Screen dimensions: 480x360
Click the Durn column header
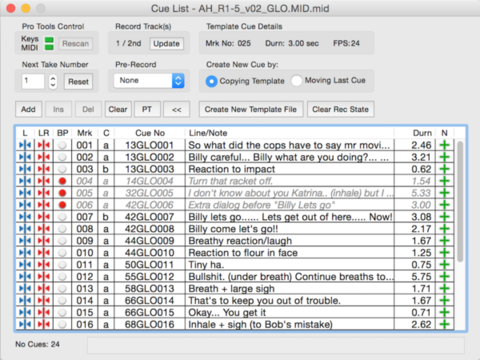pos(422,133)
